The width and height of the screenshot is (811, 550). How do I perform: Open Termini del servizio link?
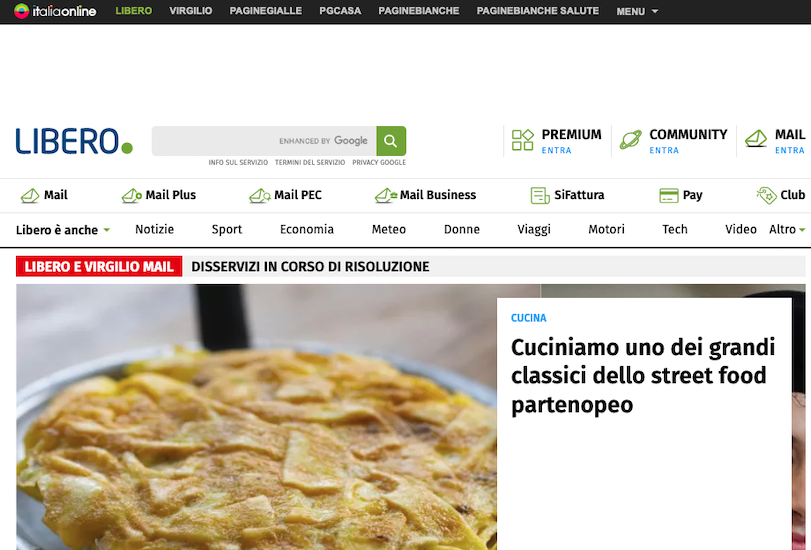click(x=310, y=162)
